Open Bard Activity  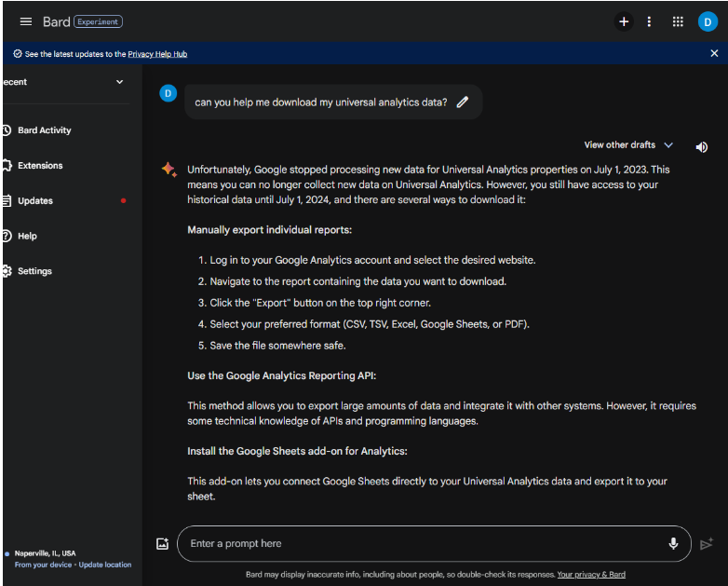(x=44, y=130)
